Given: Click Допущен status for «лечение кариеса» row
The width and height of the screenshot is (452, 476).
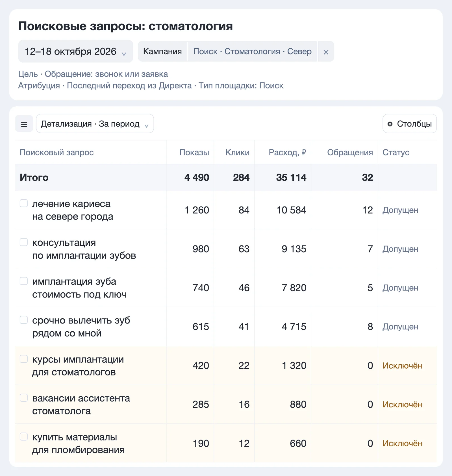Looking at the screenshot, I should click(400, 210).
